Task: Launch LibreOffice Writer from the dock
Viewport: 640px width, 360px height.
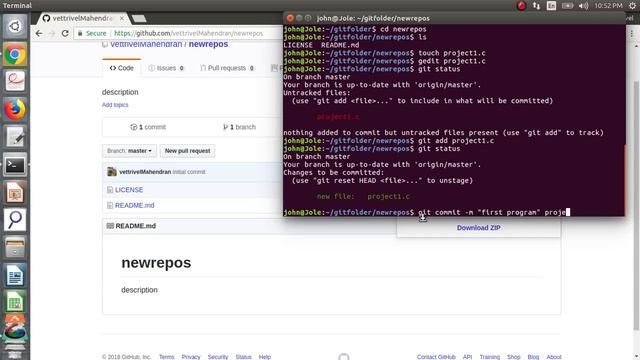Action: (15, 276)
